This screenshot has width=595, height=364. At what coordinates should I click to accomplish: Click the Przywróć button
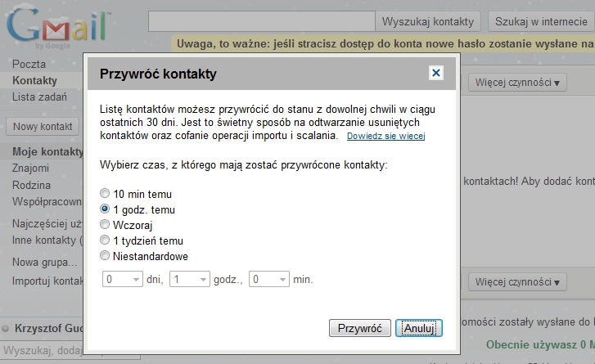coord(359,328)
